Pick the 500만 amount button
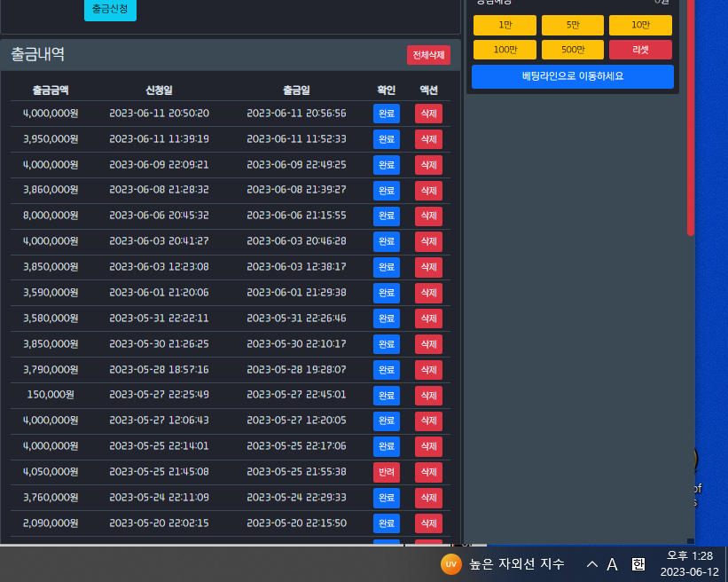Viewport: 728px width, 582px height. click(x=572, y=50)
